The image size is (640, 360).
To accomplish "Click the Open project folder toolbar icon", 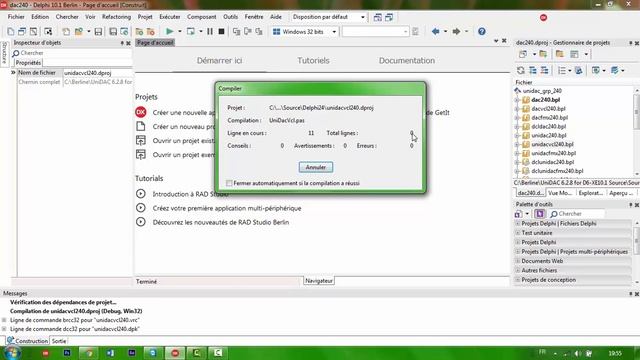I will click(x=79, y=31).
